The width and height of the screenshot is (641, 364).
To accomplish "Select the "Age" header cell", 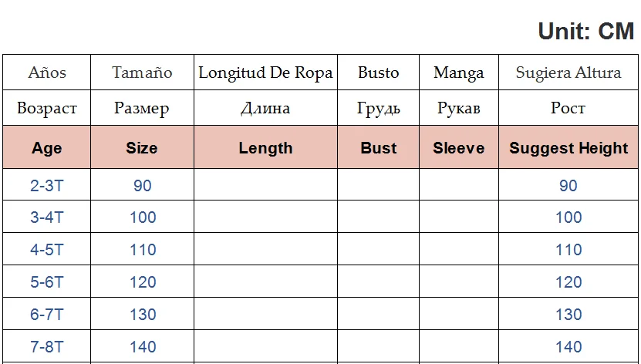I will [47, 148].
